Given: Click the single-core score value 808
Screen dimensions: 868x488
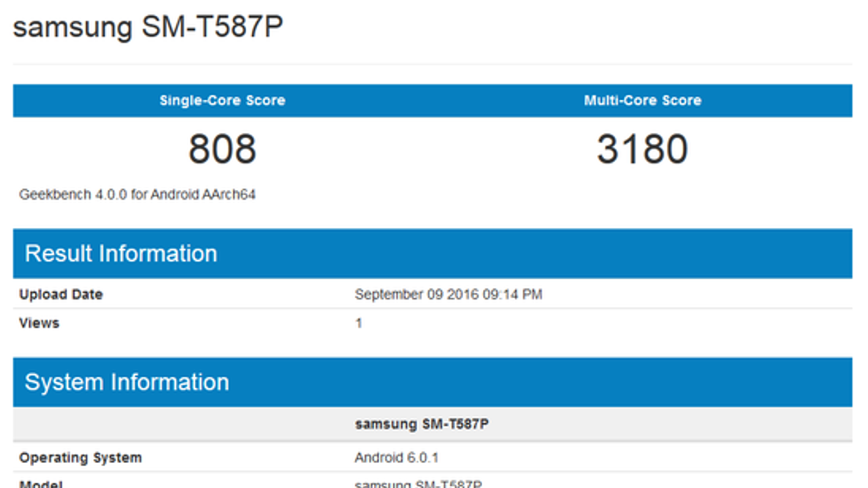Looking at the screenshot, I should click(222, 149).
